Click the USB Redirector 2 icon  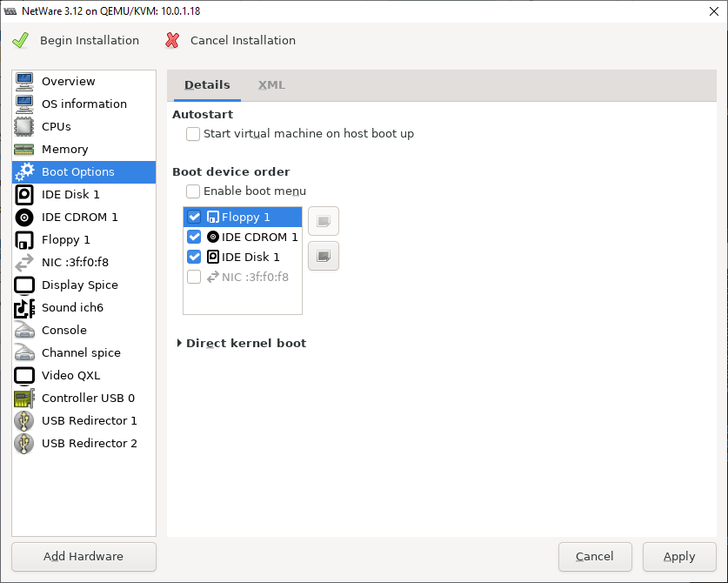(x=24, y=444)
